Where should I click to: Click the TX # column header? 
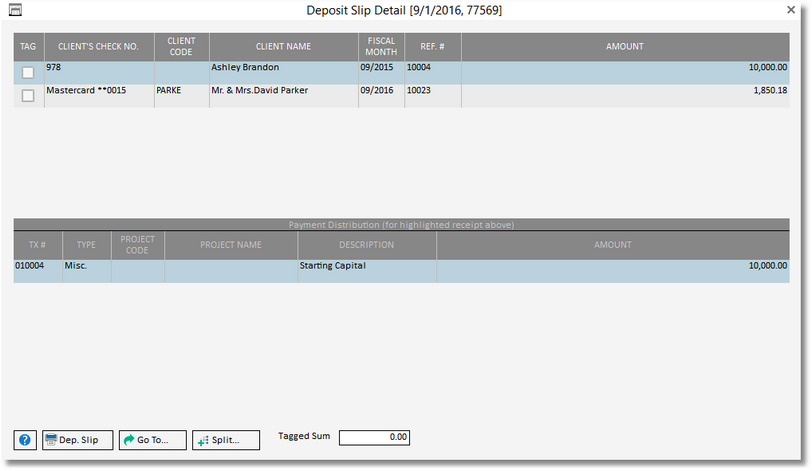click(38, 245)
